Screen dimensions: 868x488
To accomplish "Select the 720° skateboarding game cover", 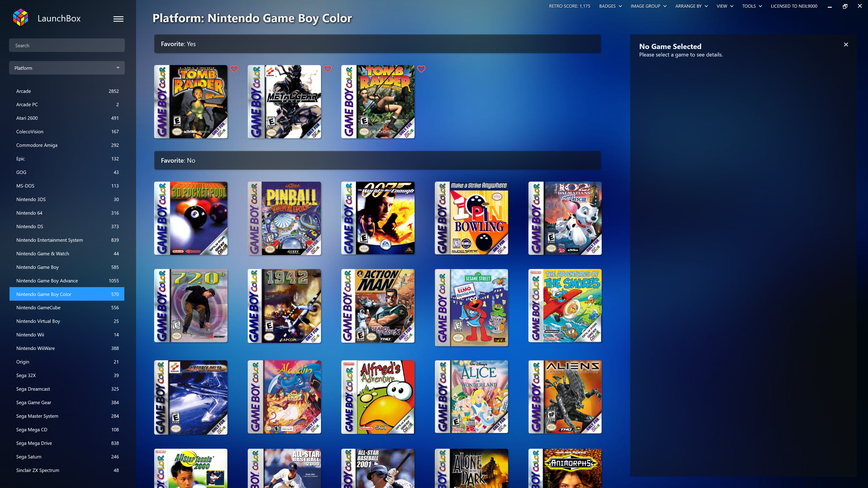I will coord(191,306).
